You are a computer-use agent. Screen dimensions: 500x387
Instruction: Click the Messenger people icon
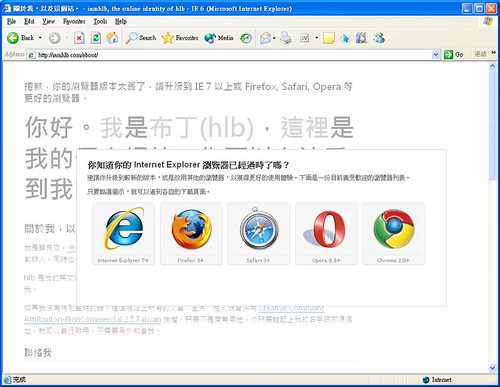coord(379,38)
